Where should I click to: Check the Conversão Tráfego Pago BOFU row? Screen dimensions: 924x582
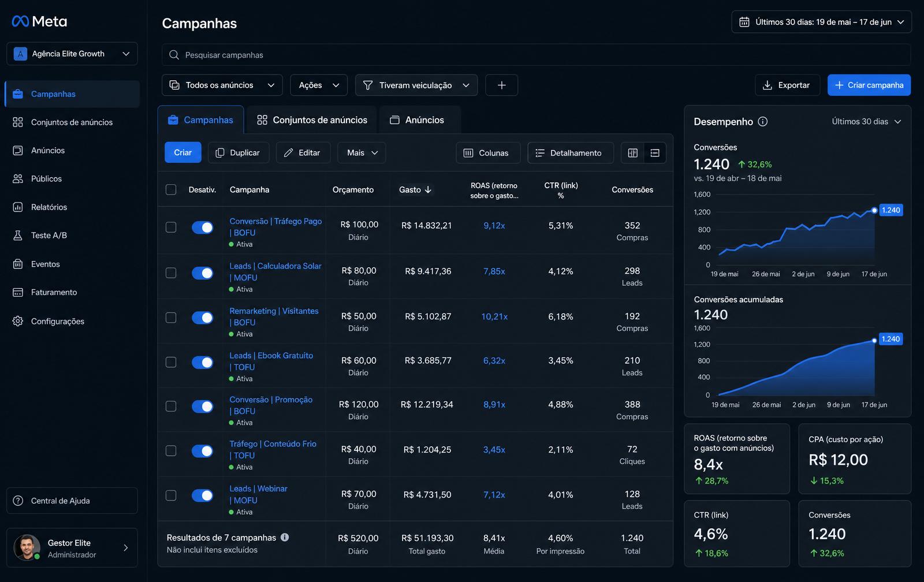pos(171,227)
